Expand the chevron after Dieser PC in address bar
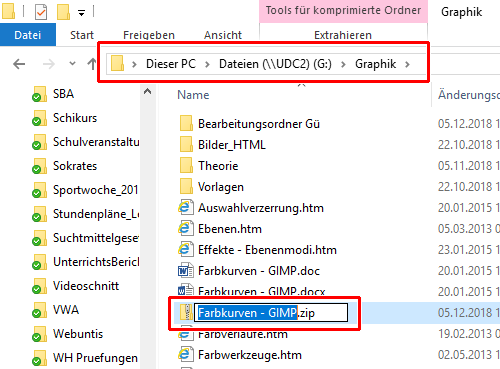 pos(207,64)
